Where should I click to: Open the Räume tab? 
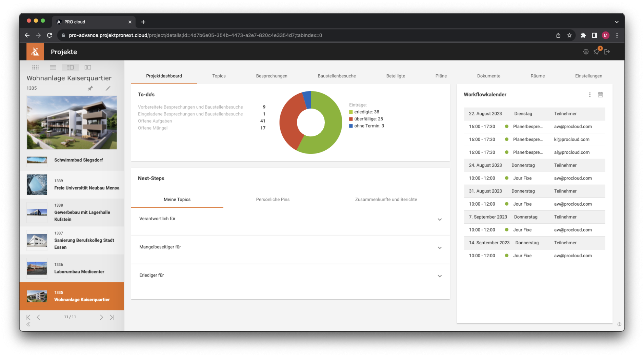[538, 76]
